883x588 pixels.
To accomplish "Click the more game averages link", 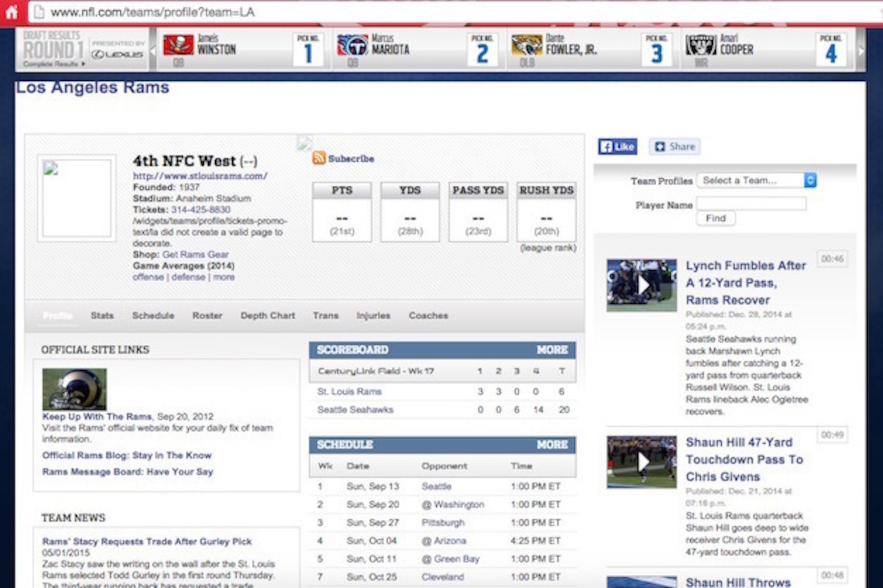I will 224,277.
